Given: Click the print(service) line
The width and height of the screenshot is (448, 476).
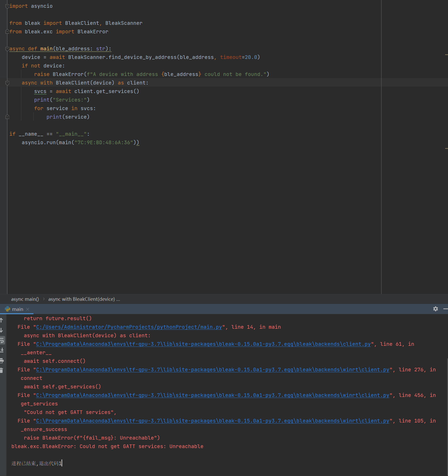Looking at the screenshot, I should click(68, 117).
